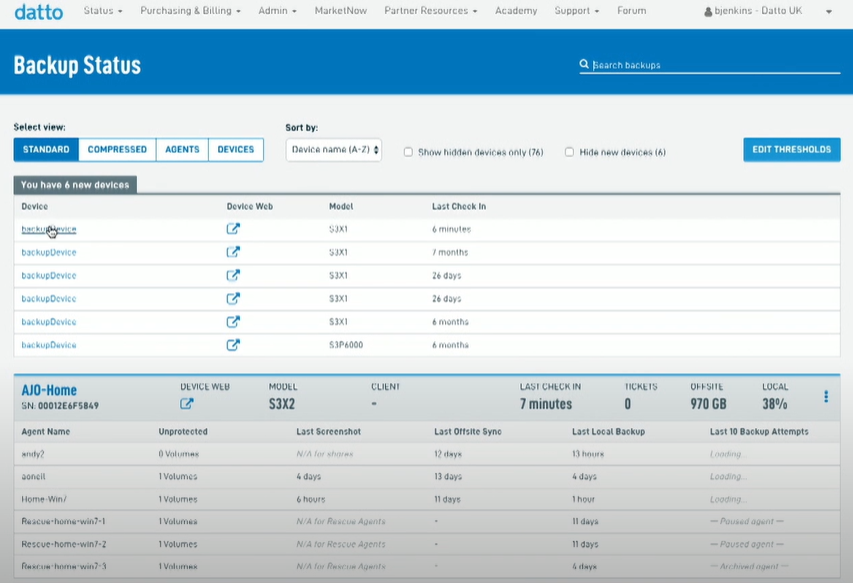
Task: Click the Last 10 Backup Attempts header
Action: 759,431
